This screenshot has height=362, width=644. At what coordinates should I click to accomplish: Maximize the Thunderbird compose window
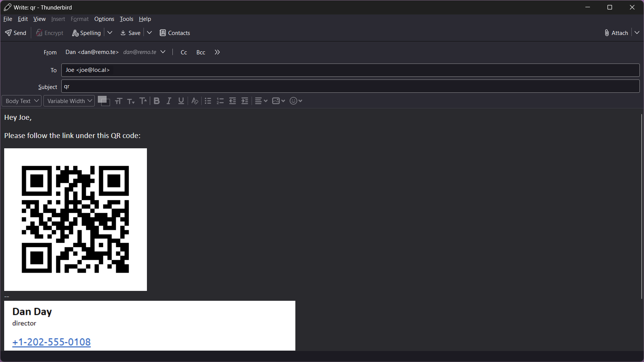[x=610, y=7]
